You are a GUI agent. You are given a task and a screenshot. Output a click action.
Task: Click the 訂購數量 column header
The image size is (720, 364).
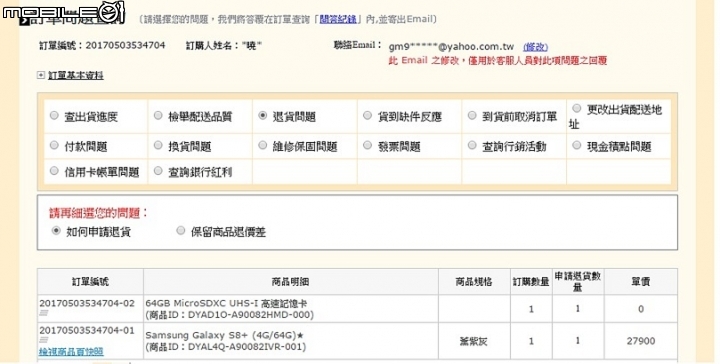click(531, 281)
